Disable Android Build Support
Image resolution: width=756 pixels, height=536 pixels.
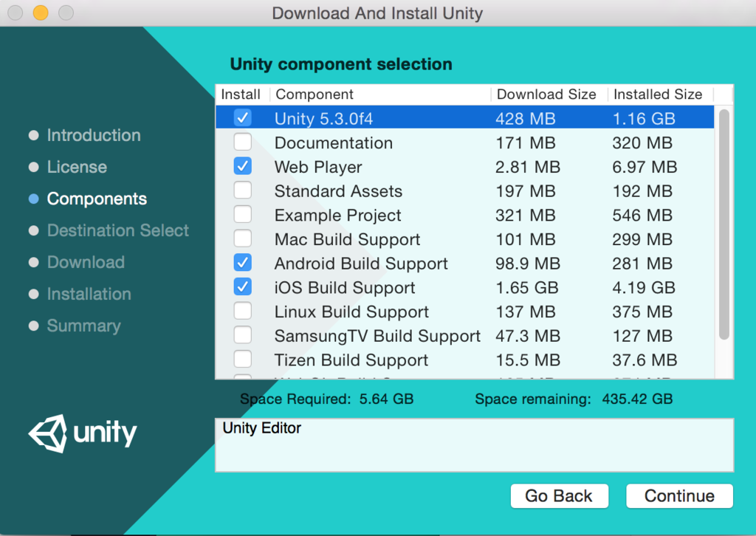242,262
